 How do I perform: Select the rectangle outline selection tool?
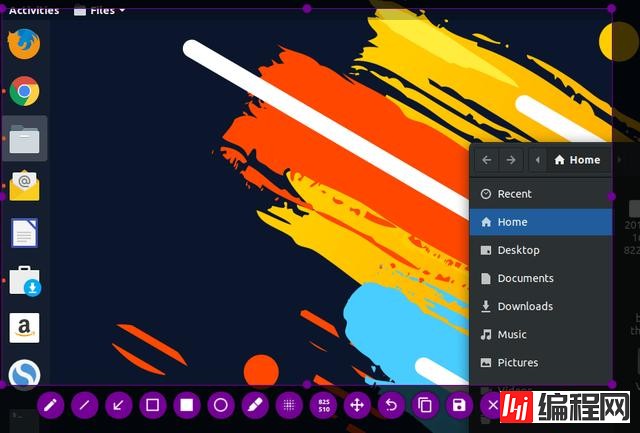(x=153, y=405)
